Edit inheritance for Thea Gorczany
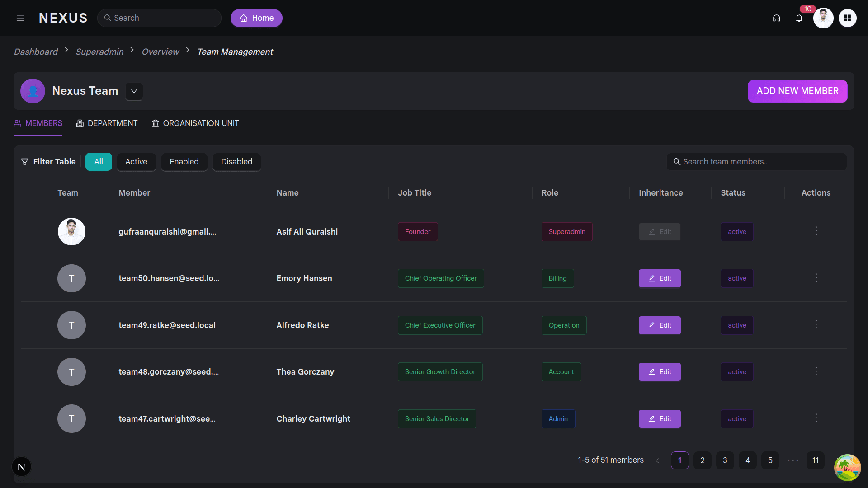Viewport: 868px width, 488px height. (x=660, y=372)
